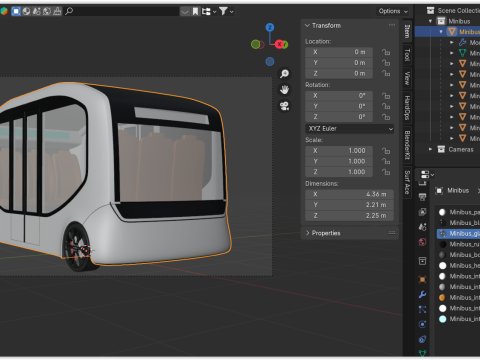Screen dimensions: 480x360
Task: Click the Modifiers wrench icon in outliner
Action: 462,42
